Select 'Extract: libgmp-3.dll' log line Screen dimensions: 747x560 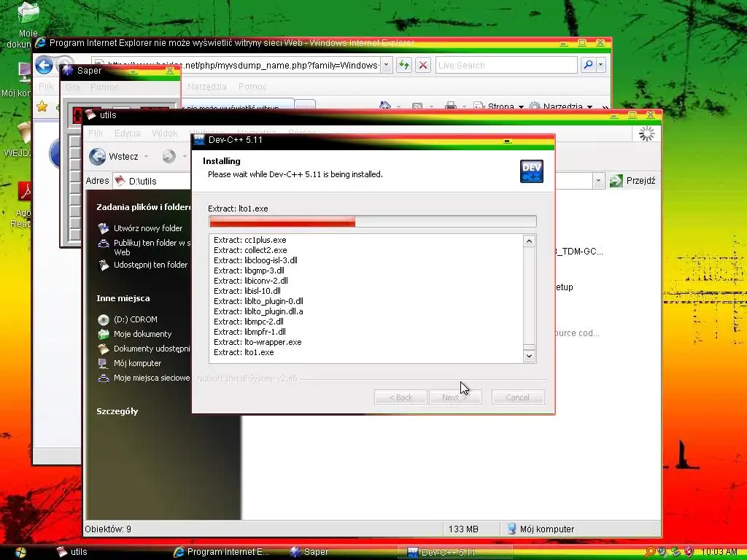(249, 271)
